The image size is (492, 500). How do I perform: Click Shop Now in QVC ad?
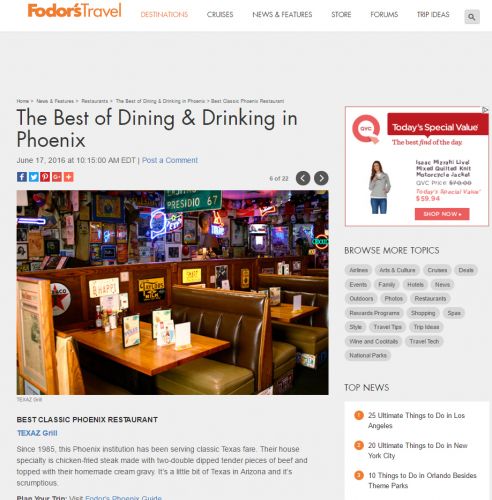pyautogui.click(x=442, y=214)
